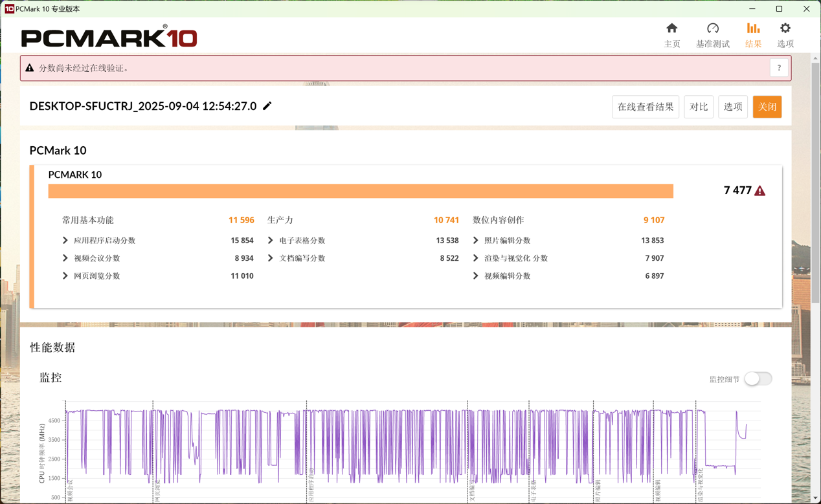821x504 pixels.
Task: Click the orange 关闭 button
Action: 767,107
